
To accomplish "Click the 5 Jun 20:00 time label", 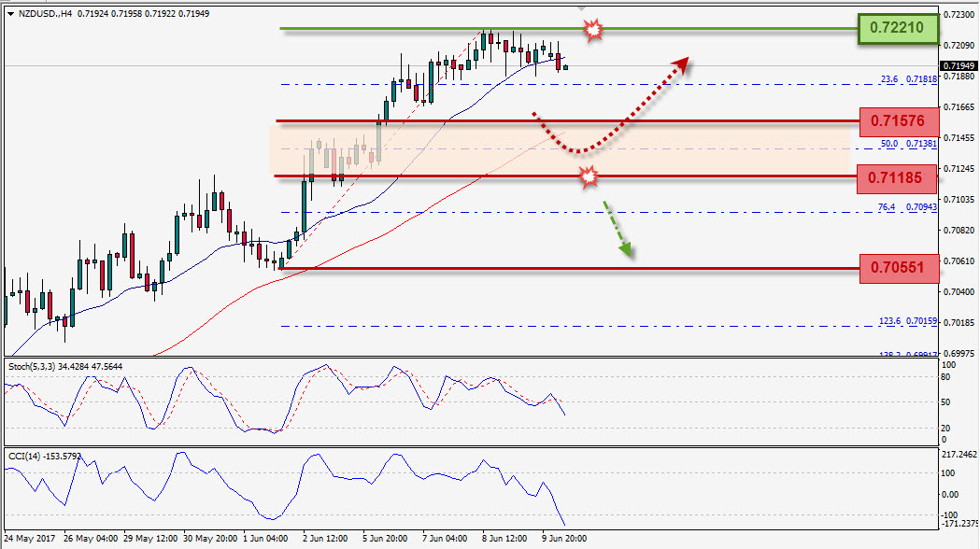I will (x=385, y=539).
